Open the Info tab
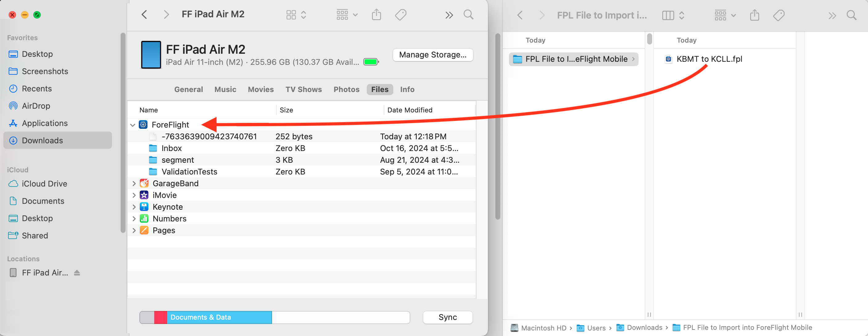Image resolution: width=868 pixels, height=336 pixels. point(407,89)
